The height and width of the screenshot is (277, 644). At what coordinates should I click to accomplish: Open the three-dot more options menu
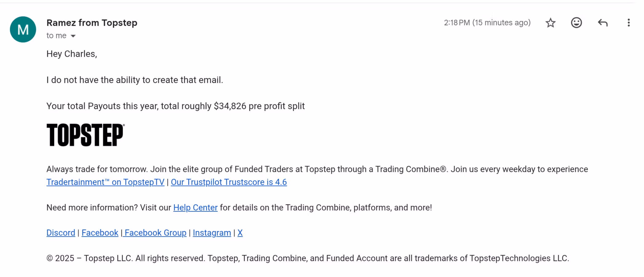click(x=628, y=23)
